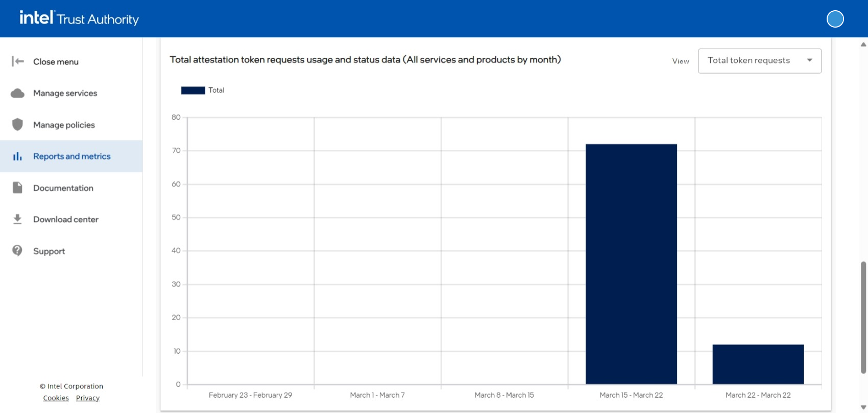
Task: Click the 'March 15 - March 22' axis label
Action: (631, 395)
